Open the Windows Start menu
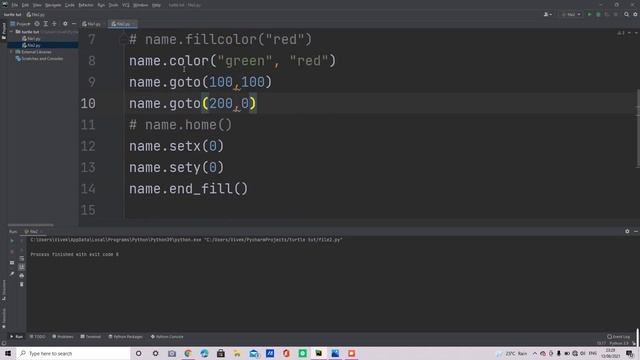 click(8, 353)
